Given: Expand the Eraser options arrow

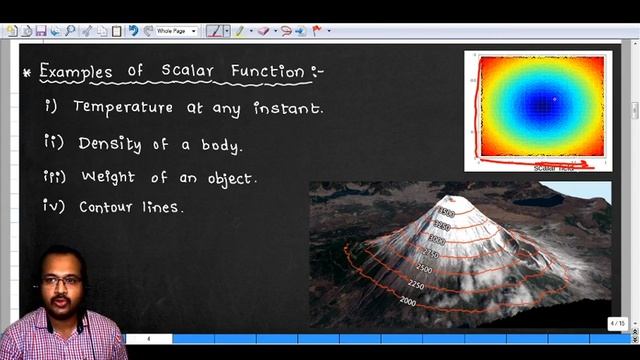Looking at the screenshot, I should [275, 31].
